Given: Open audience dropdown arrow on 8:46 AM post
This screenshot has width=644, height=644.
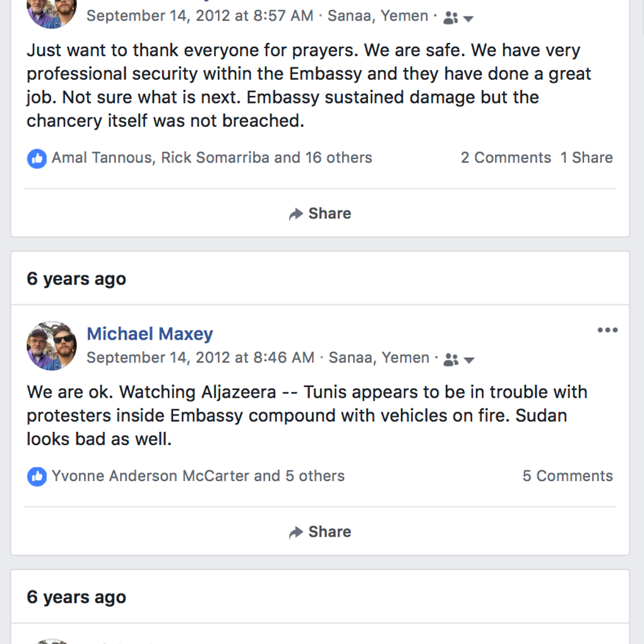Looking at the screenshot, I should click(468, 360).
